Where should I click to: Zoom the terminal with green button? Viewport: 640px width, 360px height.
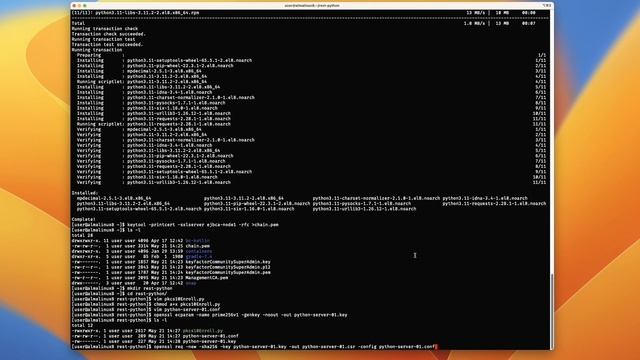85,6
